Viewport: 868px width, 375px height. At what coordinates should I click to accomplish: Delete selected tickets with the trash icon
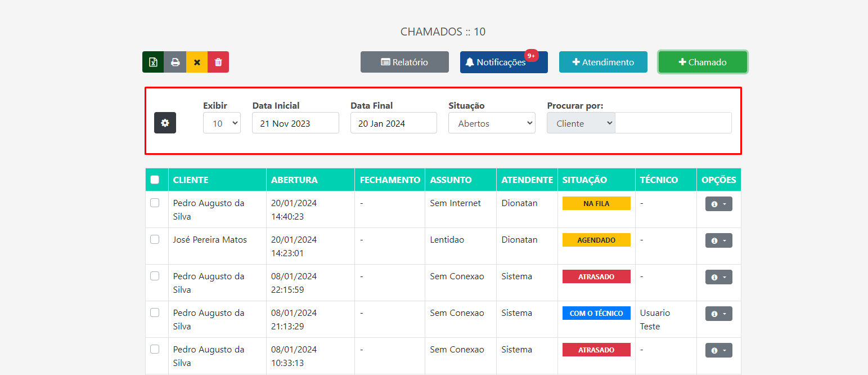pos(218,62)
